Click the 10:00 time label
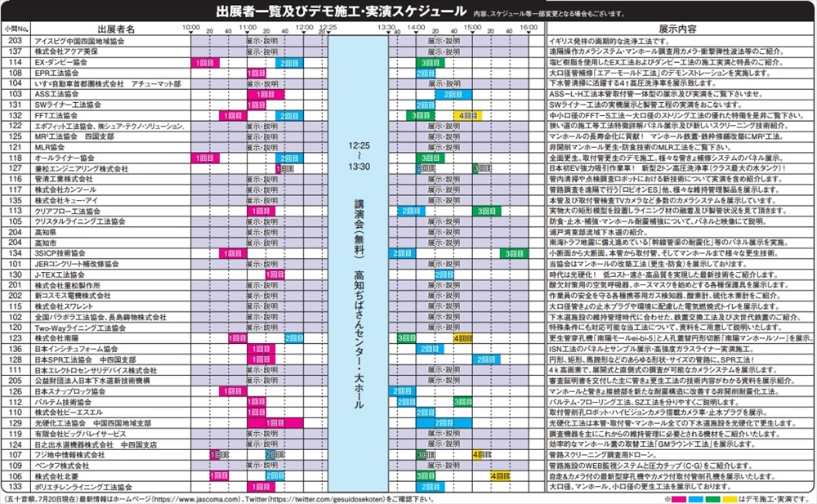 191,27
